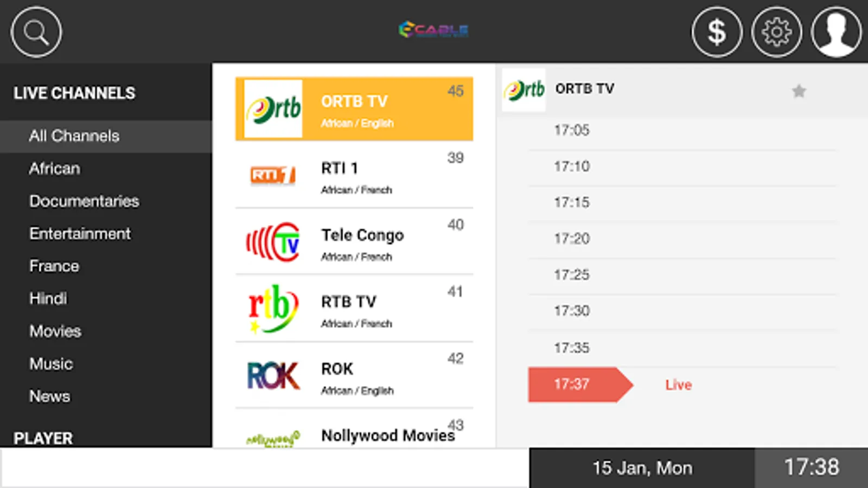
Task: Select the All Channels category
Action: pos(106,136)
